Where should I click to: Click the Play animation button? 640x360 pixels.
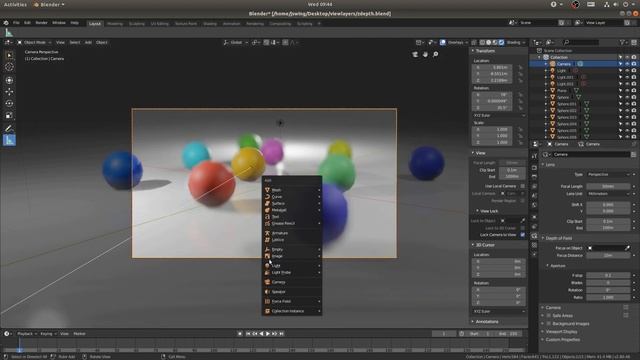(x=268, y=333)
